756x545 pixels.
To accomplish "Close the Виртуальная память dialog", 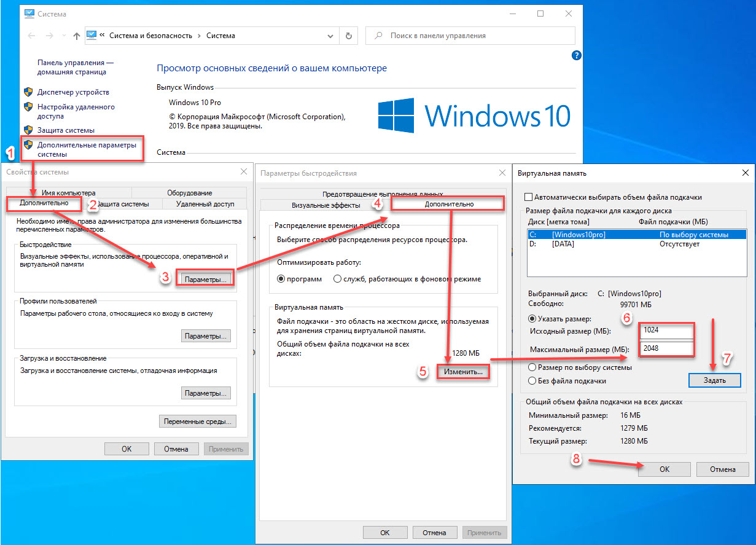I will [x=745, y=173].
